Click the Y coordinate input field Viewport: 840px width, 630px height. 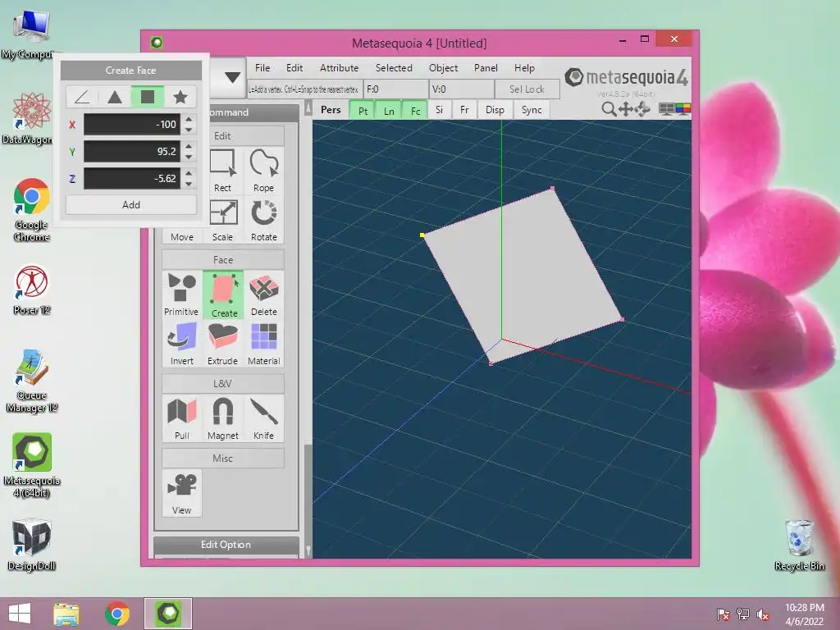[132, 152]
